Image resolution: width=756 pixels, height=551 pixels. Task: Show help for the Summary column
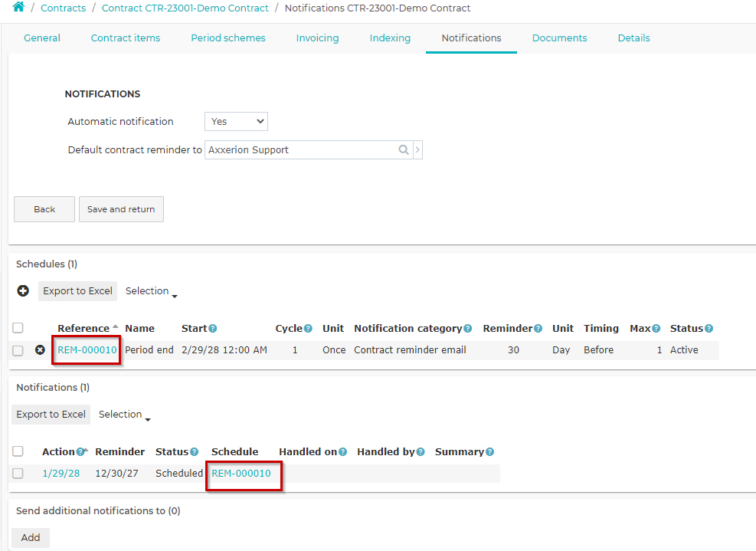tap(490, 452)
